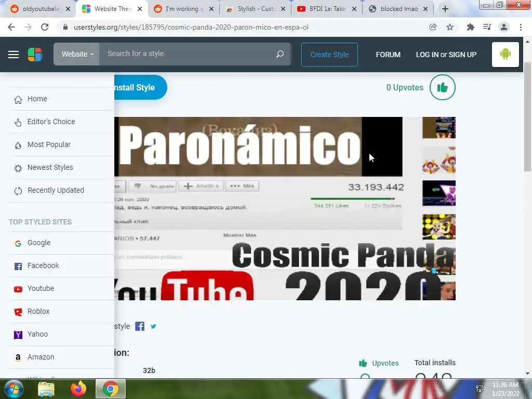
Task: Switch to the 'blocked lmao' tab
Action: pos(398,9)
